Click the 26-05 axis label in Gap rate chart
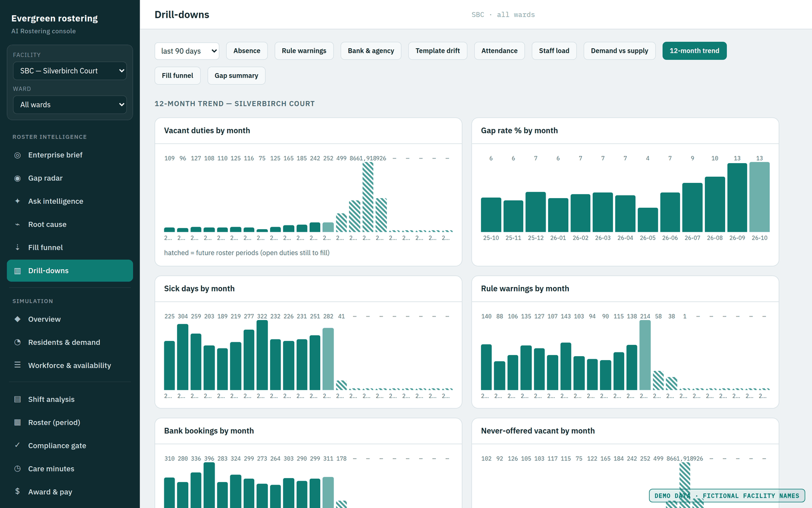The image size is (812, 508). click(x=648, y=238)
